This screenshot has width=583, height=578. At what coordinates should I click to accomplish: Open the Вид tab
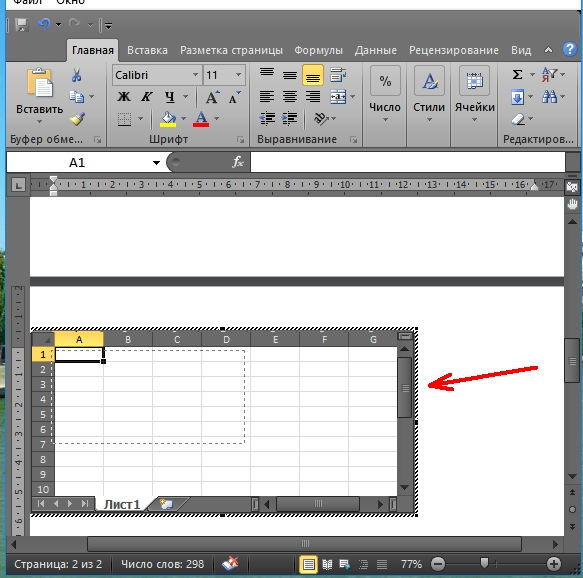pyautogui.click(x=521, y=50)
